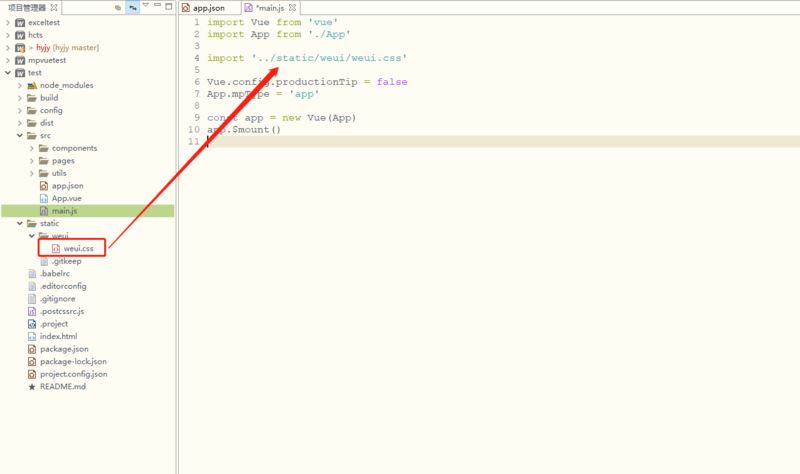Expand the components folder
Image resolution: width=800 pixels, height=474 pixels.
click(32, 148)
